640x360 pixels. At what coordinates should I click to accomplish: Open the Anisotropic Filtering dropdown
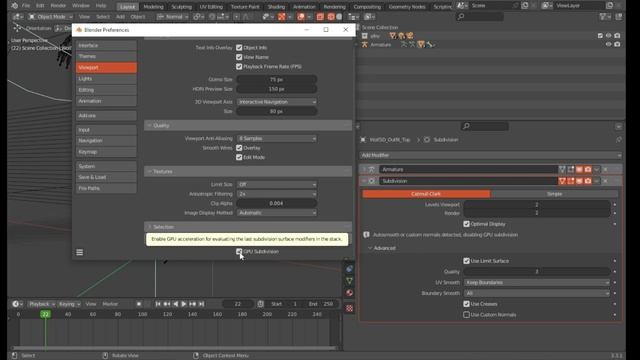click(277, 194)
